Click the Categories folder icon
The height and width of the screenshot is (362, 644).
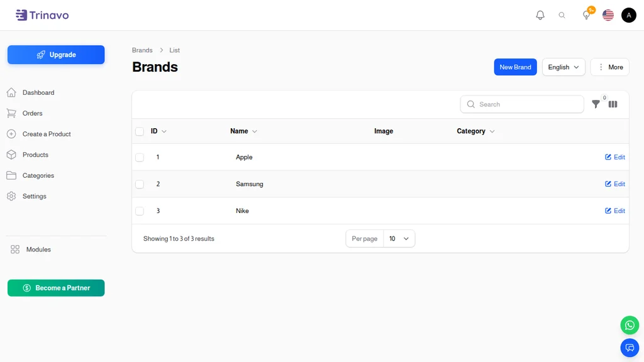click(11, 175)
